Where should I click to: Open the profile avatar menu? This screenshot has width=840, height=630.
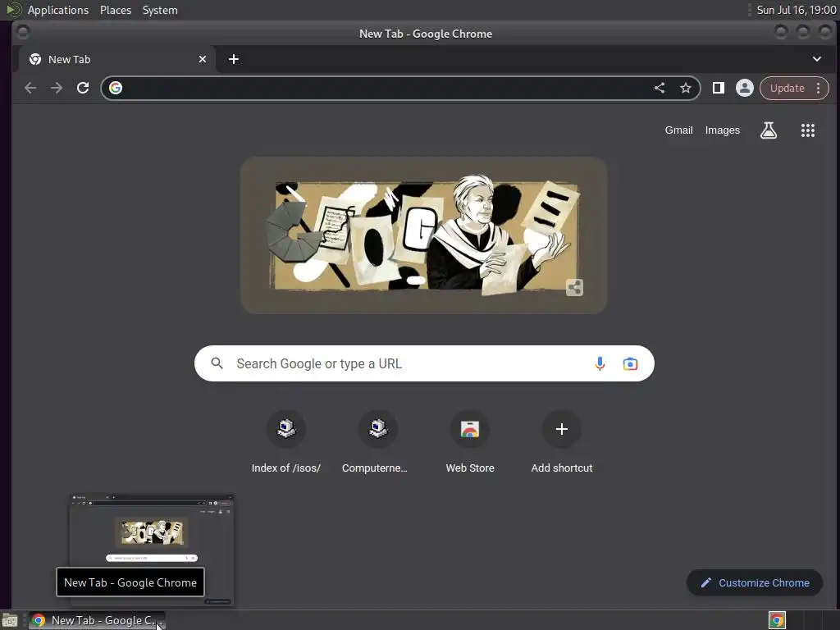click(x=744, y=88)
